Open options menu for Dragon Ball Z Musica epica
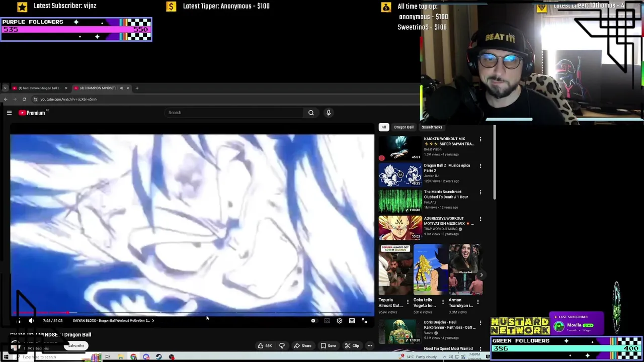644x362 pixels. point(480,166)
